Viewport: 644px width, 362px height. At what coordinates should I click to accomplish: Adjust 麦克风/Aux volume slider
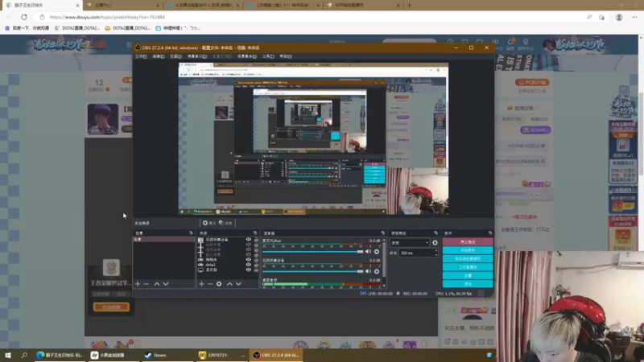[313, 252]
